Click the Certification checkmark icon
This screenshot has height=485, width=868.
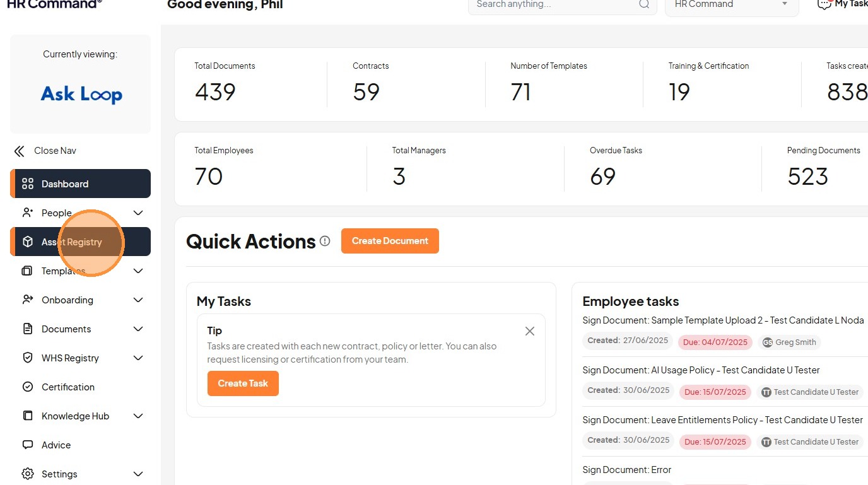28,387
